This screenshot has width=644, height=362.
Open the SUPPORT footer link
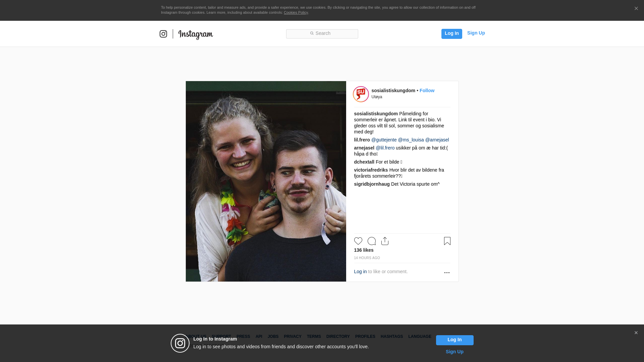coord(221,337)
